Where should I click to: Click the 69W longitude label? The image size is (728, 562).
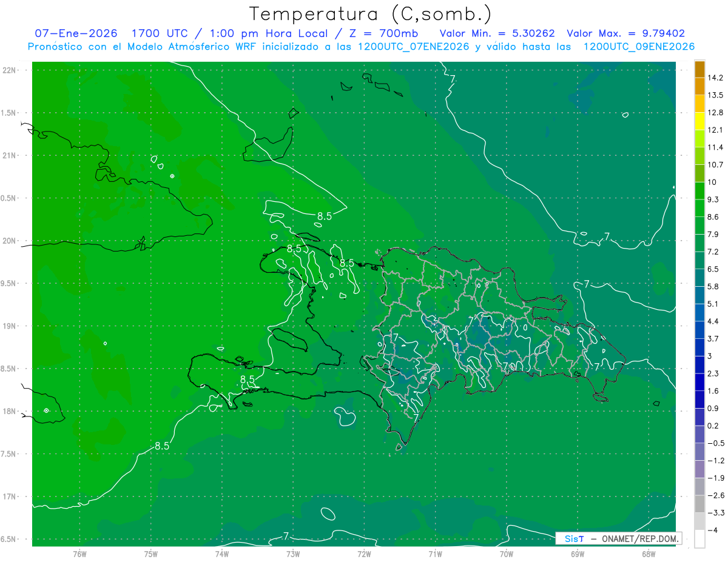[578, 554]
